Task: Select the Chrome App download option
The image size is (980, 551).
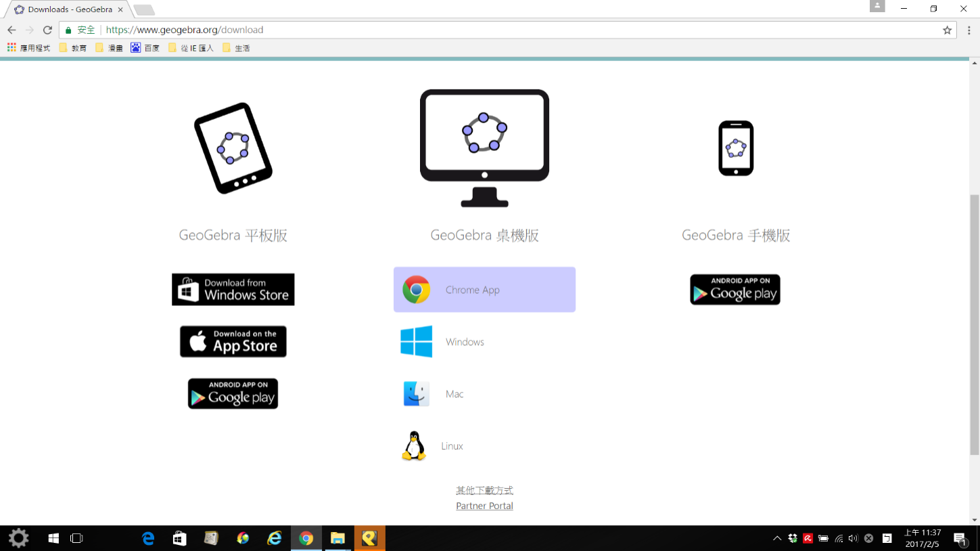Action: [x=484, y=290]
